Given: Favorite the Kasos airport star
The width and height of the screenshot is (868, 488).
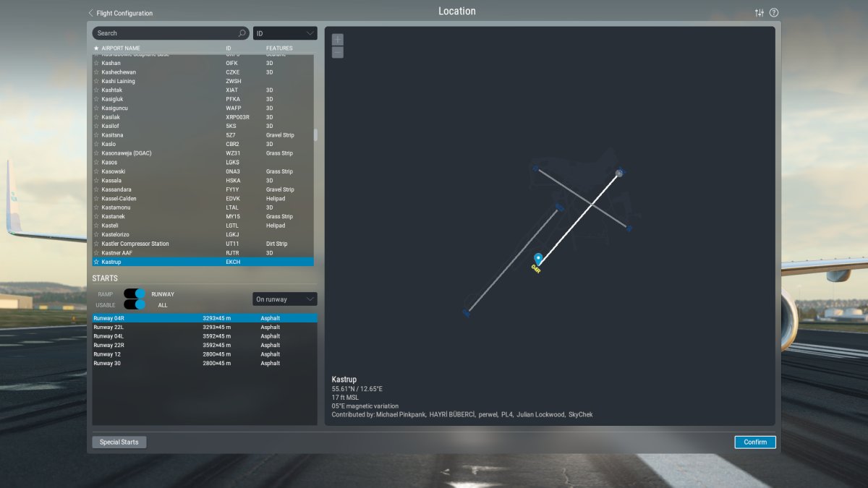Looking at the screenshot, I should point(96,163).
